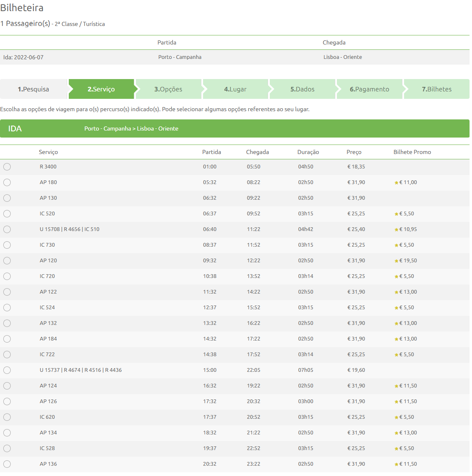Go to the 6.Pagamento step
Screen dimensions: 472x476
tap(369, 89)
